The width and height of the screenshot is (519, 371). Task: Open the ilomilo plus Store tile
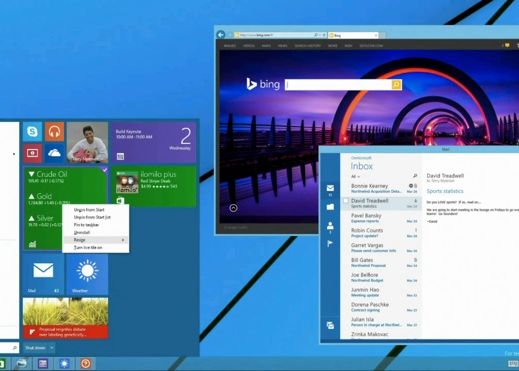pyautogui.click(x=154, y=187)
